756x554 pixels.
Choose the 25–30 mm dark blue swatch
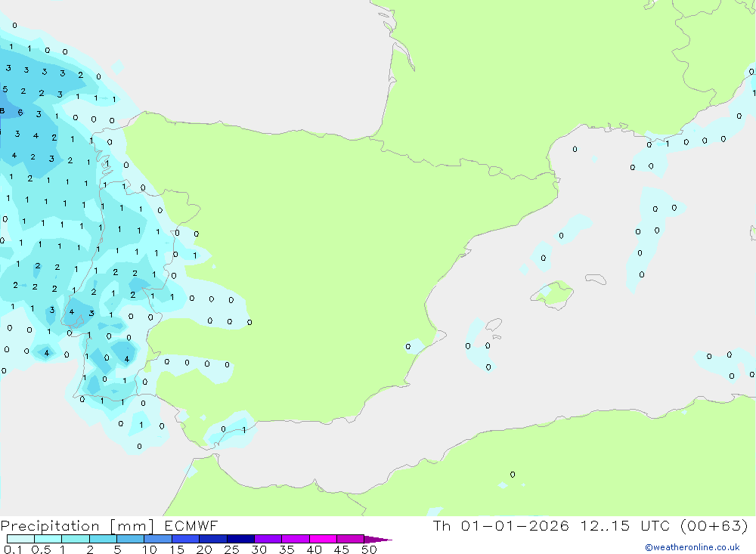[240, 539]
